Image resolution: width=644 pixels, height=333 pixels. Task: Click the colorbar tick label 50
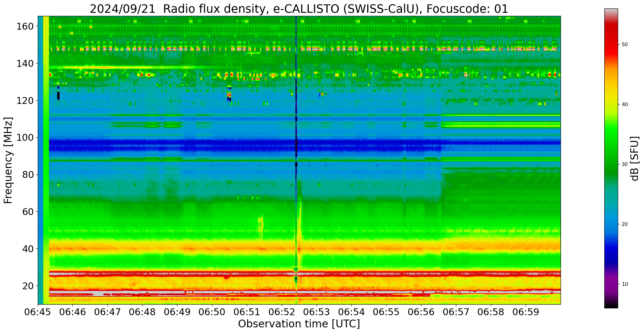tap(625, 45)
